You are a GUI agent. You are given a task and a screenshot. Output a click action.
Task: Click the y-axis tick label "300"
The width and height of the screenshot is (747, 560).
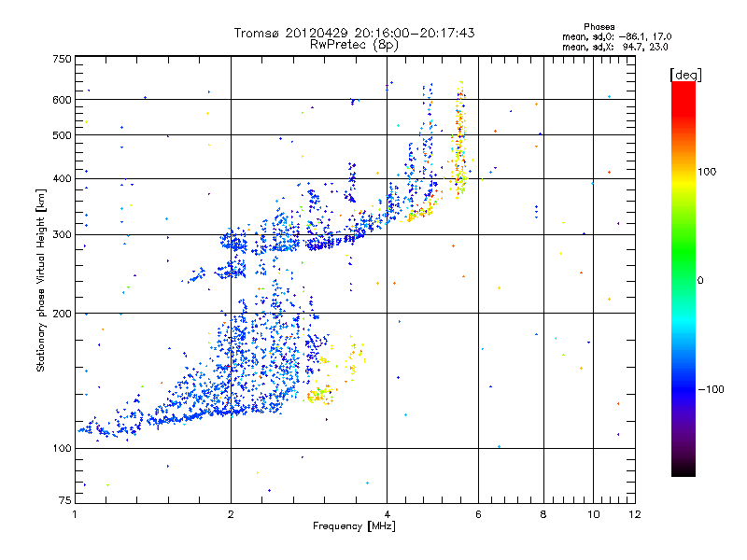tap(62, 235)
